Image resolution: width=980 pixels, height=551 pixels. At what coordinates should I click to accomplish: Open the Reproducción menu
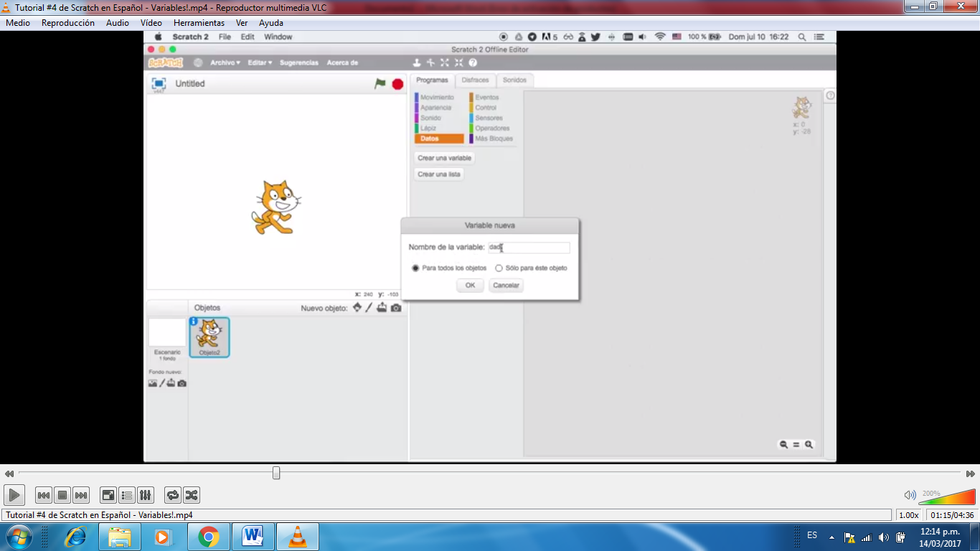coord(68,22)
